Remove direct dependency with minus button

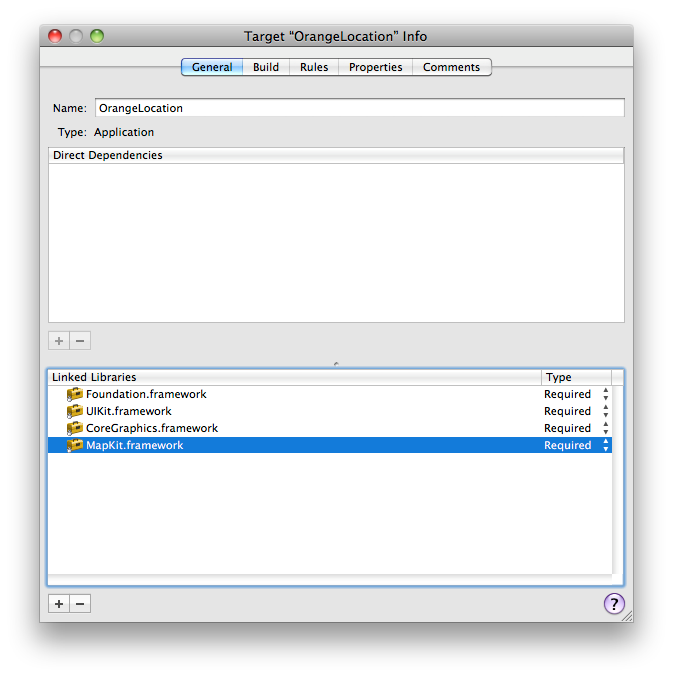coord(81,340)
